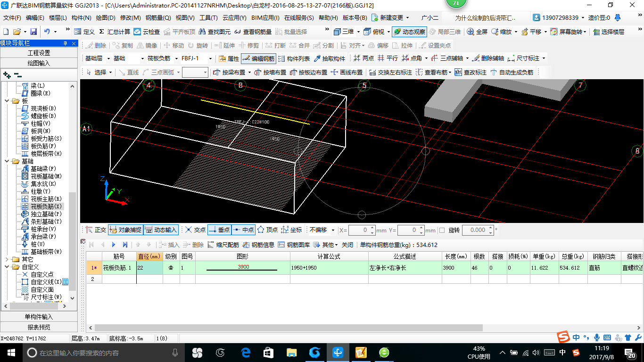Toggle 动态输入 dynamic input
The image size is (644, 362).
(161, 230)
